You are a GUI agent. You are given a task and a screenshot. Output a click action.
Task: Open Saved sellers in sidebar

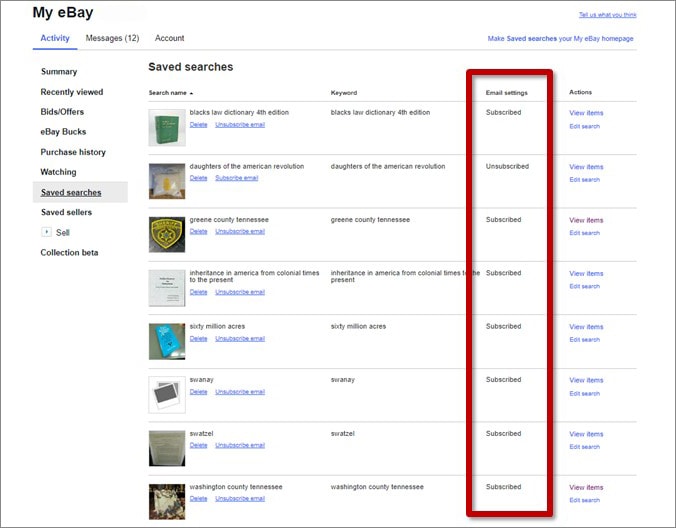pos(66,212)
